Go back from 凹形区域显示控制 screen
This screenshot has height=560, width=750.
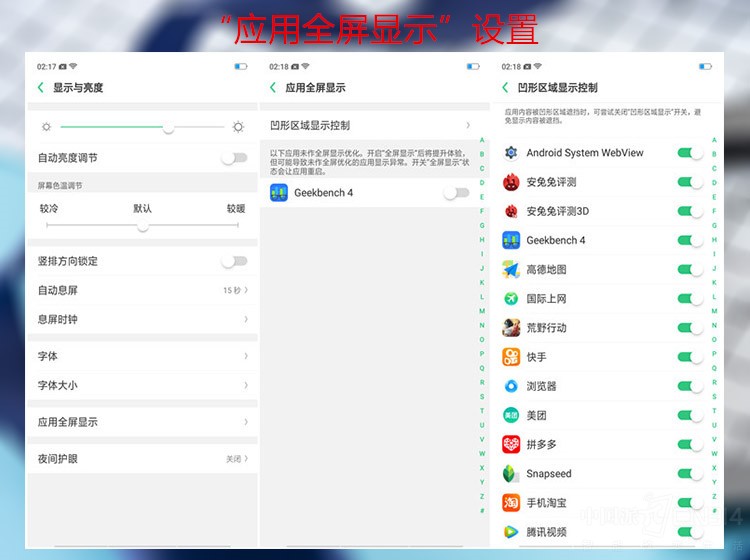point(506,88)
